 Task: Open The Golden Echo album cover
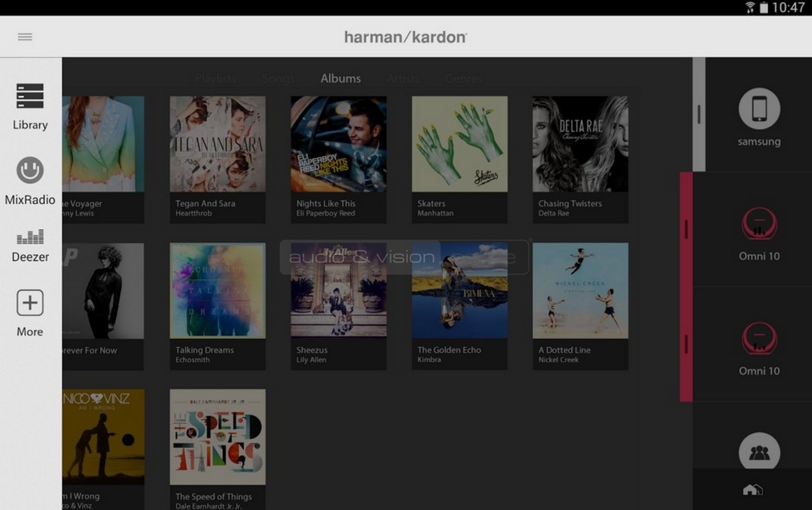point(460,291)
